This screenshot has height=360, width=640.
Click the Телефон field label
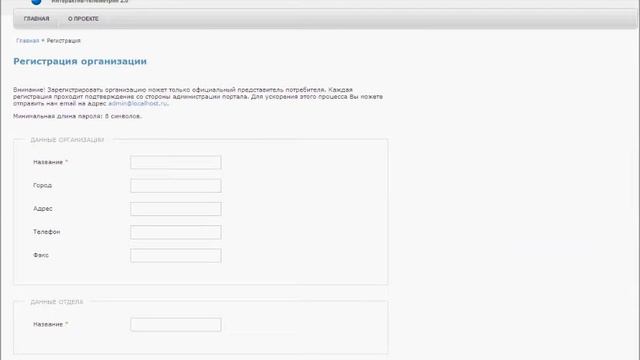[47, 232]
